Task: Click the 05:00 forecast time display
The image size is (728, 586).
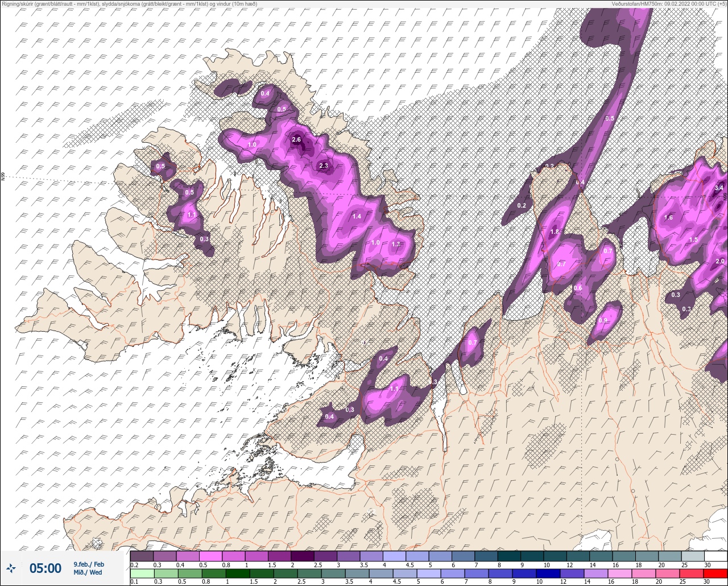Action: coord(45,568)
